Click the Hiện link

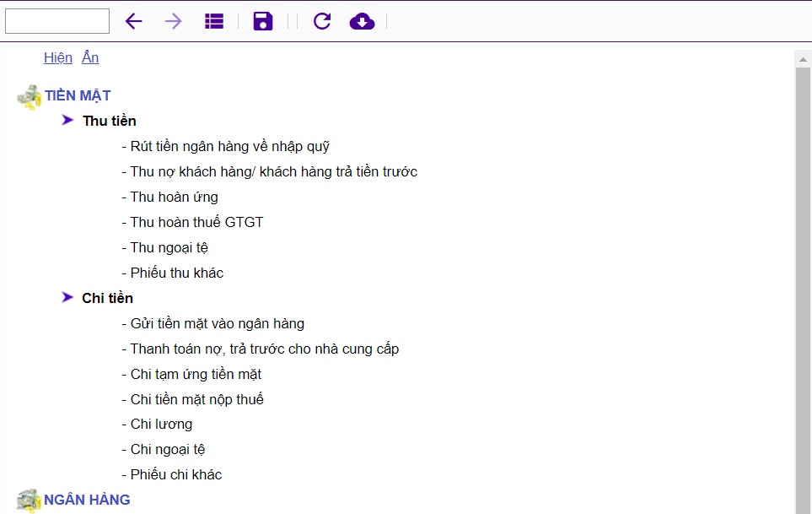coord(58,57)
